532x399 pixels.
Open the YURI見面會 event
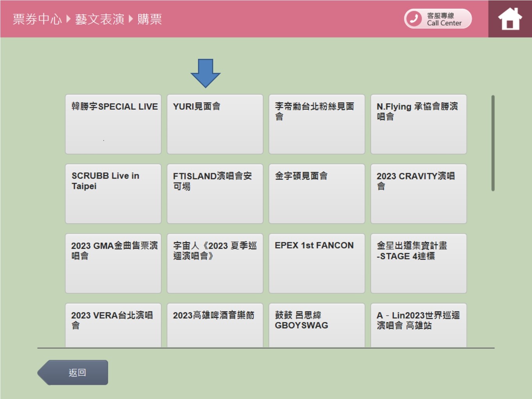coord(215,124)
